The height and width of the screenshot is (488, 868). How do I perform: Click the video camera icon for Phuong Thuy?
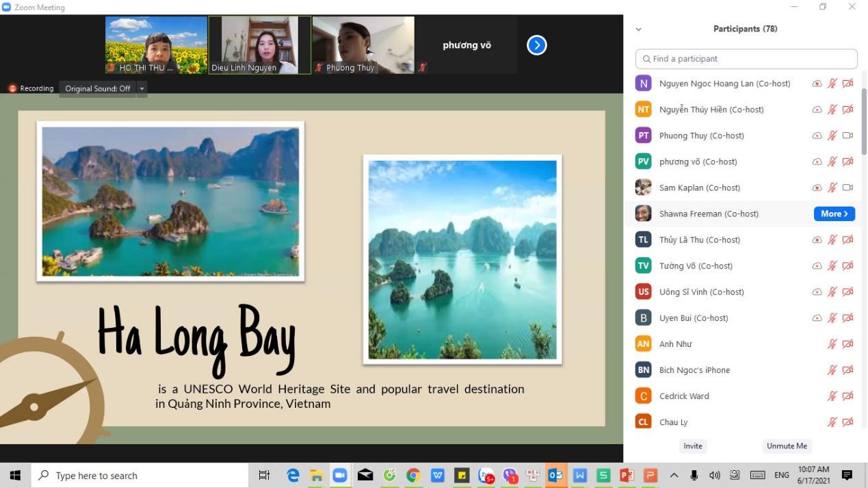click(848, 136)
